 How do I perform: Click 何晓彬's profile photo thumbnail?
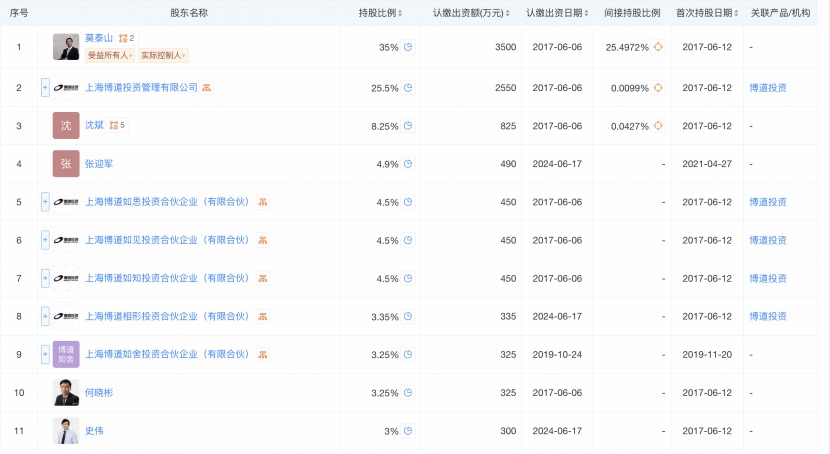66,393
